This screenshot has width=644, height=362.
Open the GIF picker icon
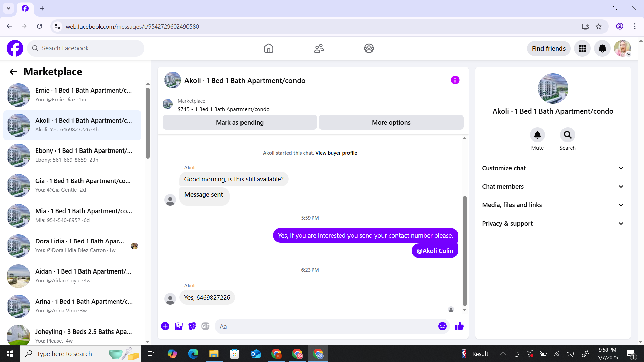coord(205,326)
